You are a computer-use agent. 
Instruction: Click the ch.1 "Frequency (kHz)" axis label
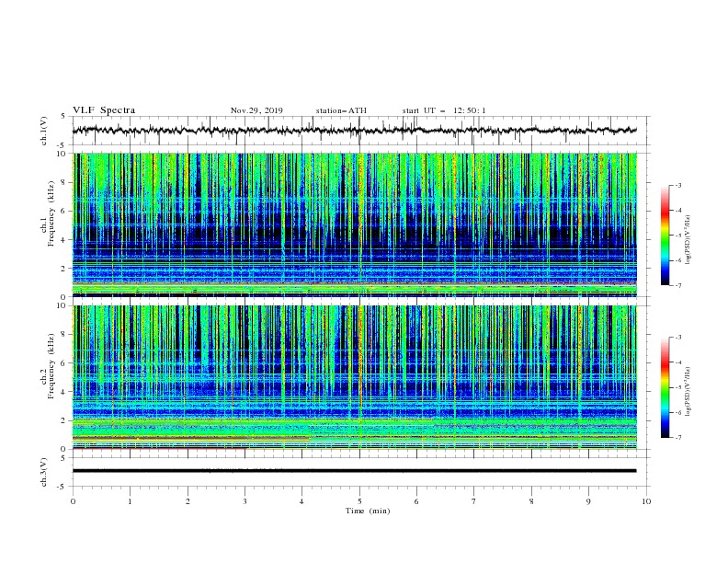51,214
